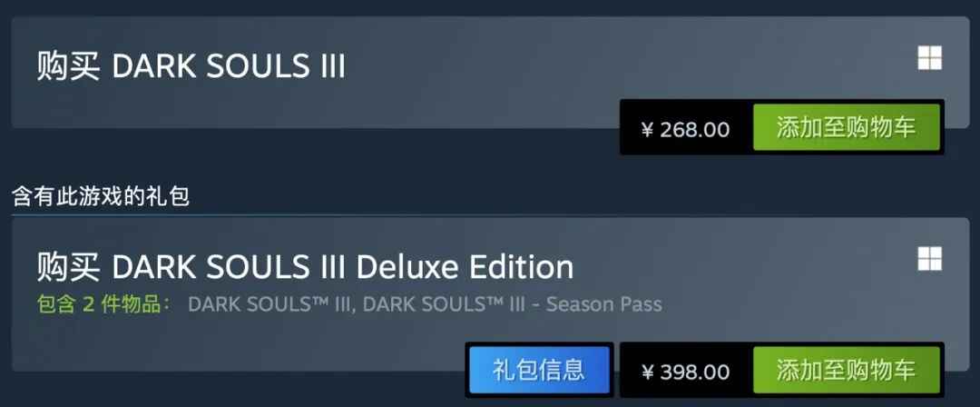Viewport: 980px width, 407px height.
Task: Add DARK SOULS III for ¥268.00 to cart
Action: [x=847, y=128]
